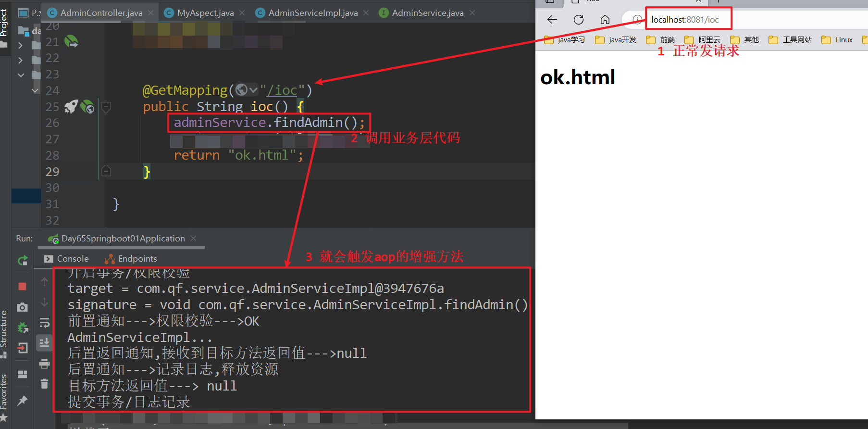Click the console line "AdminServiceImpl..."
Screen dimensions: 868x429
pos(140,337)
